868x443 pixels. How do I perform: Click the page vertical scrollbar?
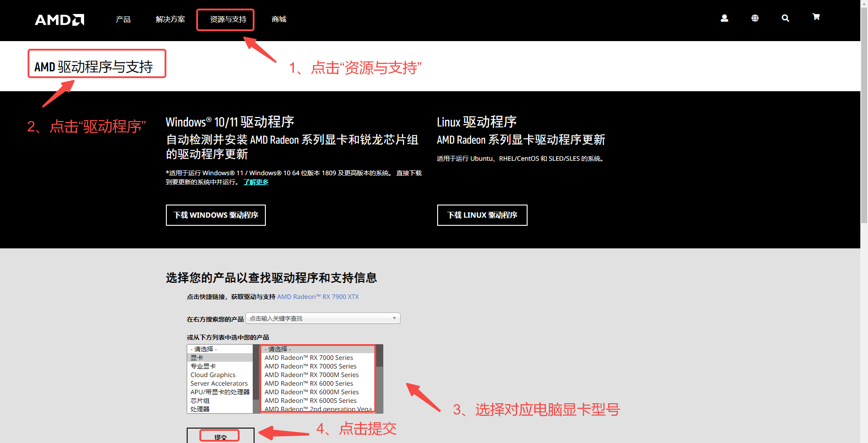864,135
